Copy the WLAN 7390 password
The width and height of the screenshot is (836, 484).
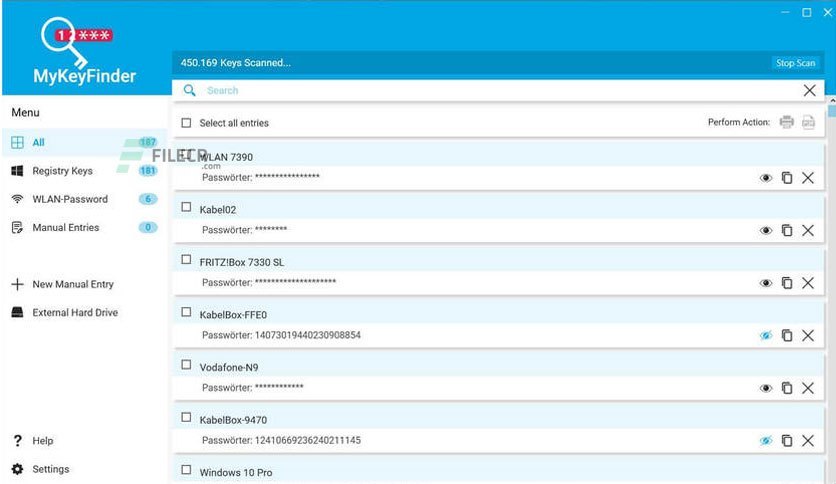787,178
